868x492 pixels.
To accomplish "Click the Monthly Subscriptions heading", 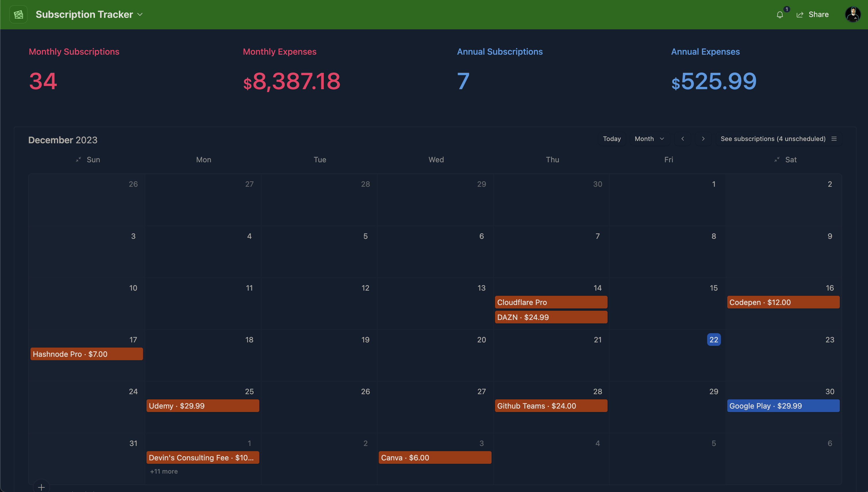I will tap(74, 52).
